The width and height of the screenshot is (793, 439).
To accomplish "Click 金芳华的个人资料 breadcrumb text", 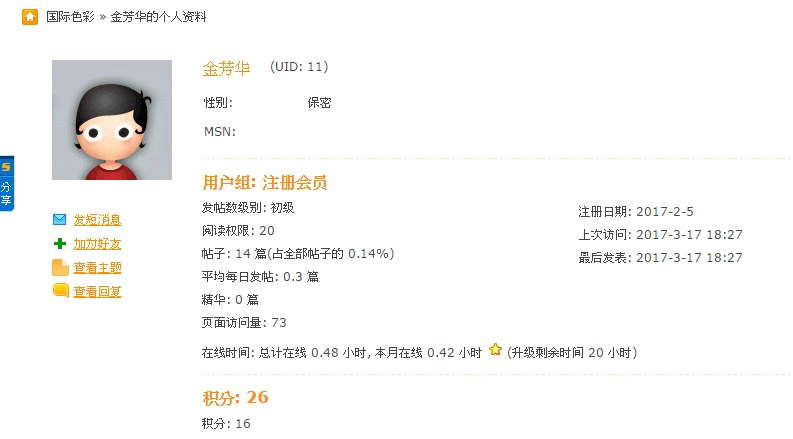I will [158, 17].
